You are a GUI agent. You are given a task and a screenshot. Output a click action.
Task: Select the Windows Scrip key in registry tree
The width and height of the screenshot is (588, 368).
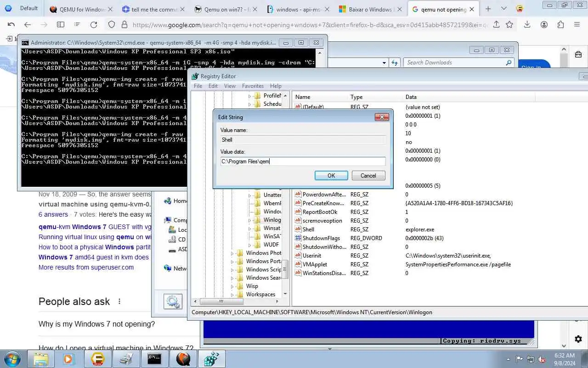[x=264, y=270]
